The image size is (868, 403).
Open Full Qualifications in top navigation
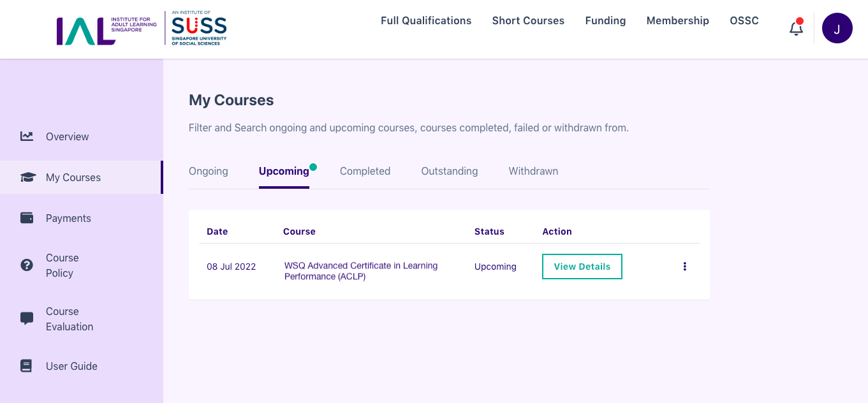(x=426, y=20)
